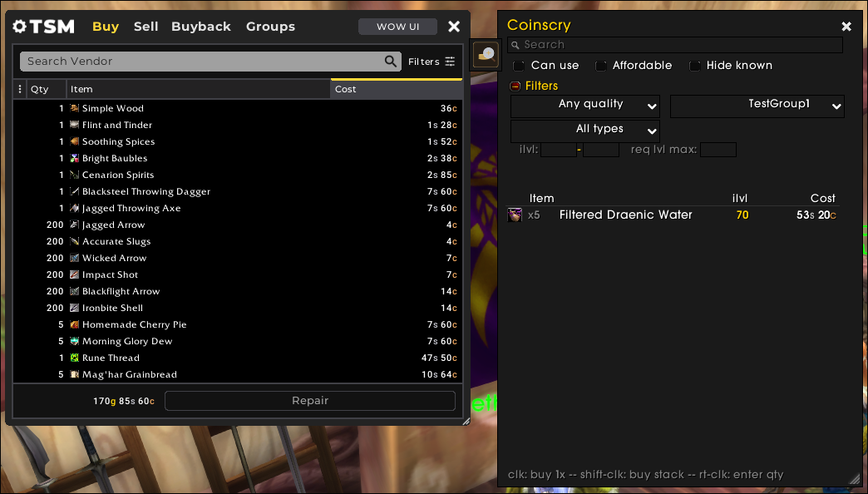Viewport: 868px width, 494px height.
Task: Select the Rune Thread row name
Action: 111,358
